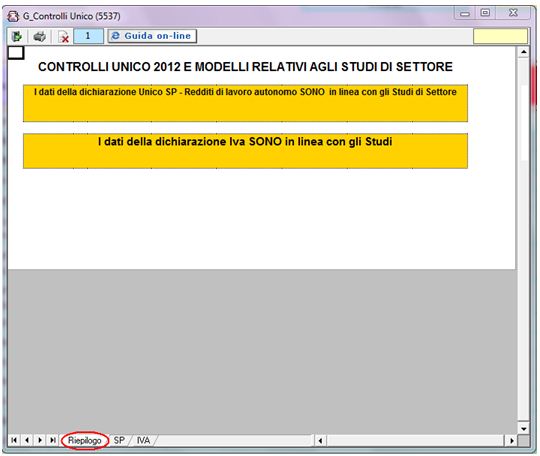Jump to last sheet tab arrow
The image size is (540, 456).
(53, 440)
